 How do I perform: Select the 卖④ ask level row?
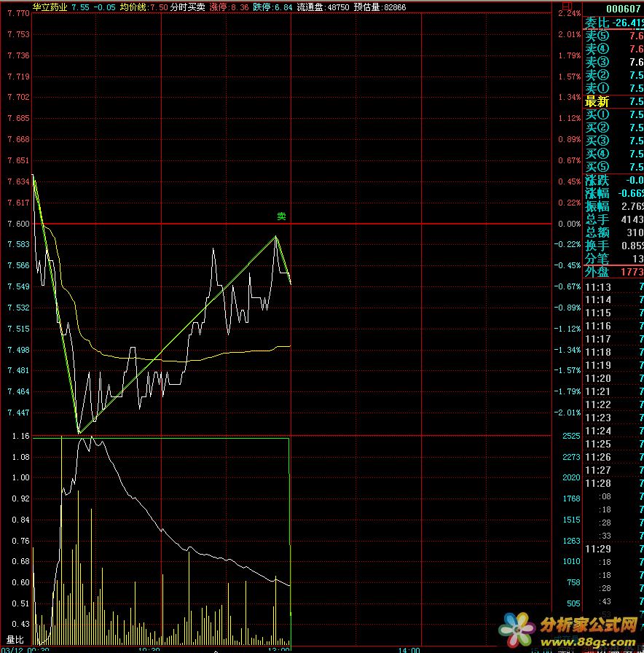point(613,49)
